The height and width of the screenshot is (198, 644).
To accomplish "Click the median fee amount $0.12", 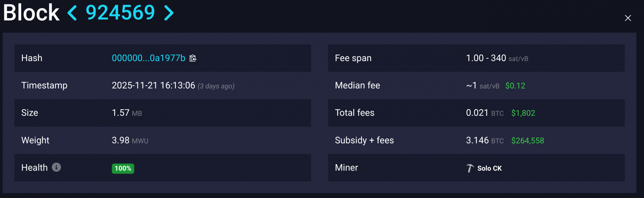I will 515,86.
